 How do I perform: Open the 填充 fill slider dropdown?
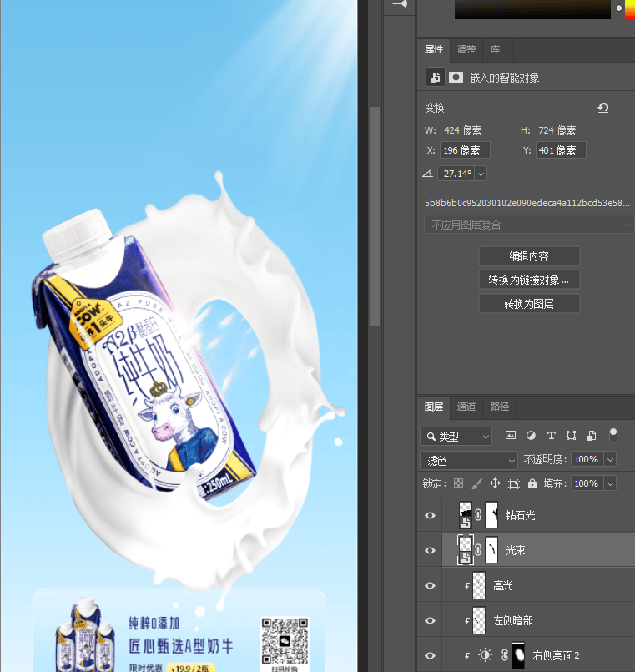tap(610, 483)
